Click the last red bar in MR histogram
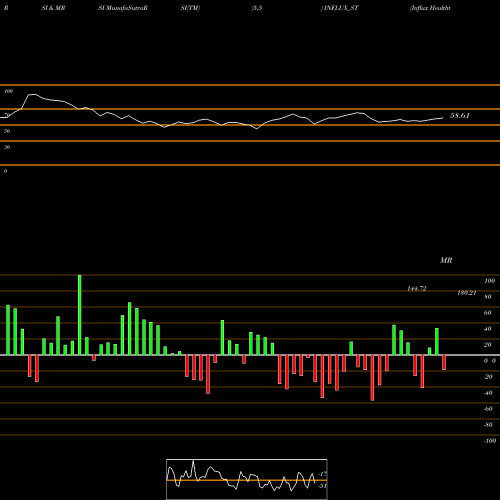 [x=444, y=362]
